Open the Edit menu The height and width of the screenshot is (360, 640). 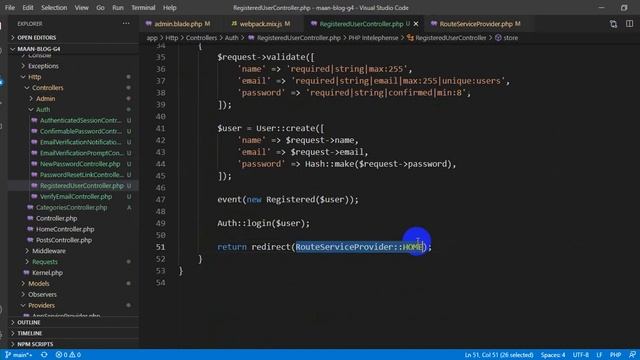[x=28, y=7]
